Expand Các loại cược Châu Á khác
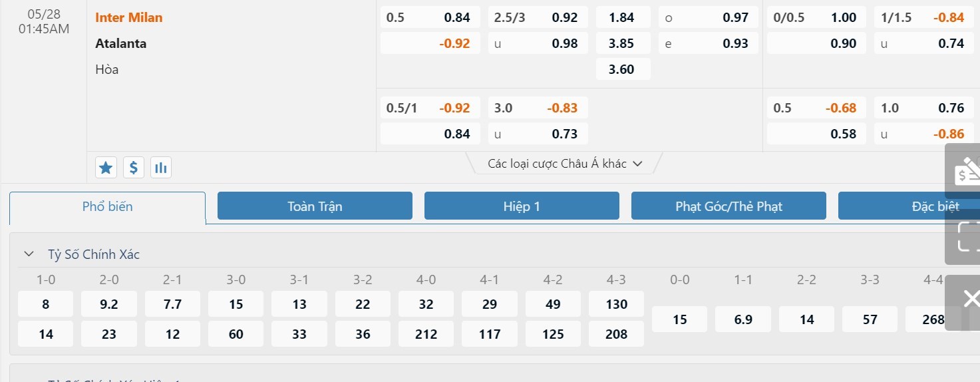The height and width of the screenshot is (382, 980). (x=564, y=164)
